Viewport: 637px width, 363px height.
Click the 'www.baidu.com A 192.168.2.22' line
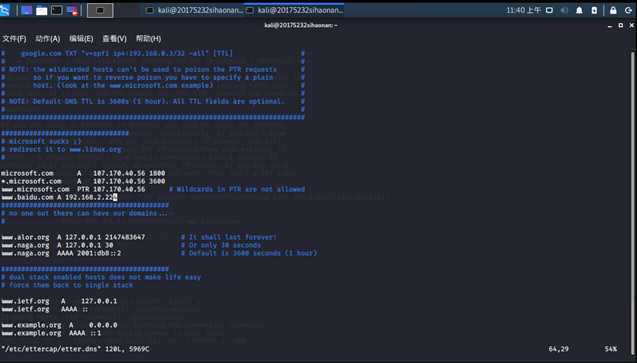click(x=59, y=197)
